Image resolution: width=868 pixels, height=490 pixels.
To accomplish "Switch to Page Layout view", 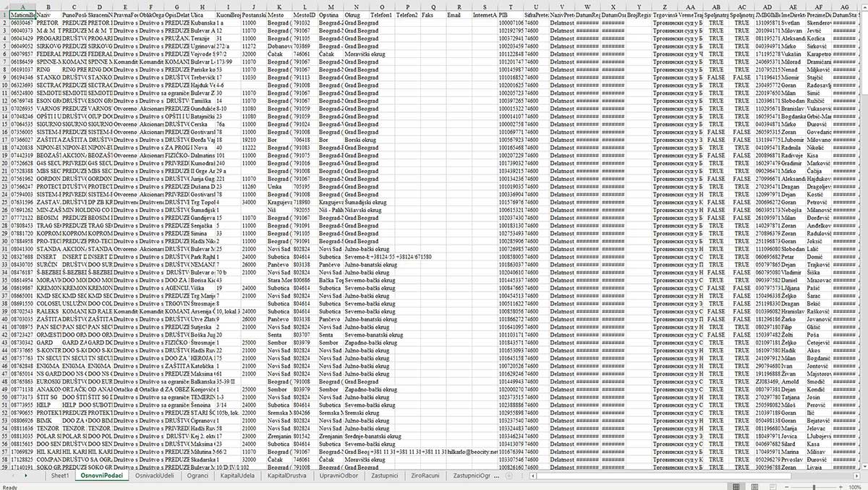I will coord(756,486).
